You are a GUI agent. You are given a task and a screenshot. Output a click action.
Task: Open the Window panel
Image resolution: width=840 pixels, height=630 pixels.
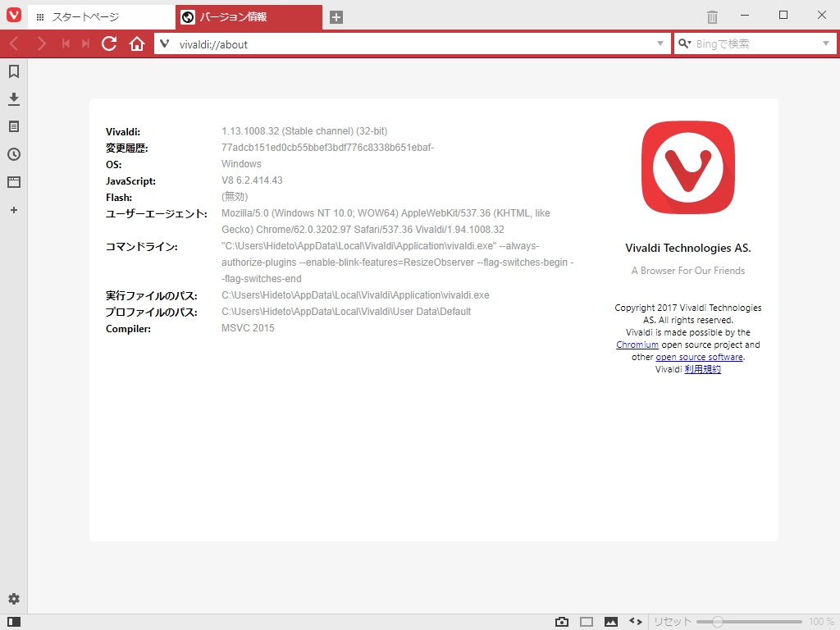(x=13, y=182)
